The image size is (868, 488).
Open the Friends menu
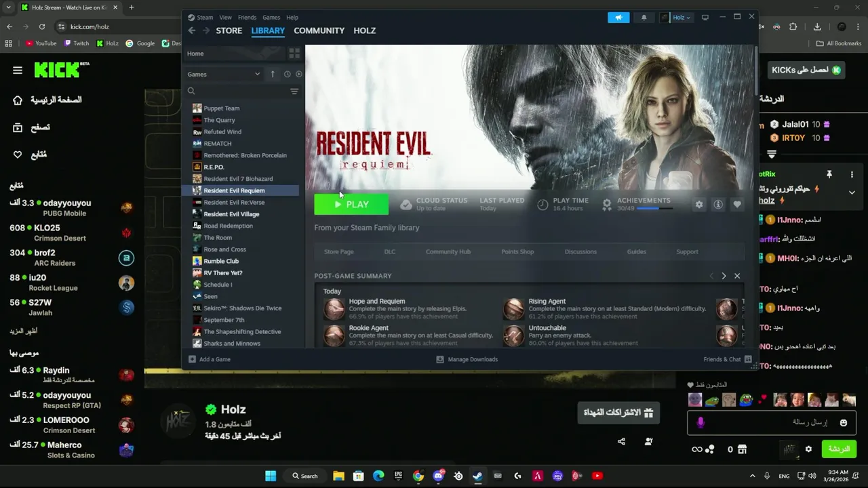coord(247,18)
